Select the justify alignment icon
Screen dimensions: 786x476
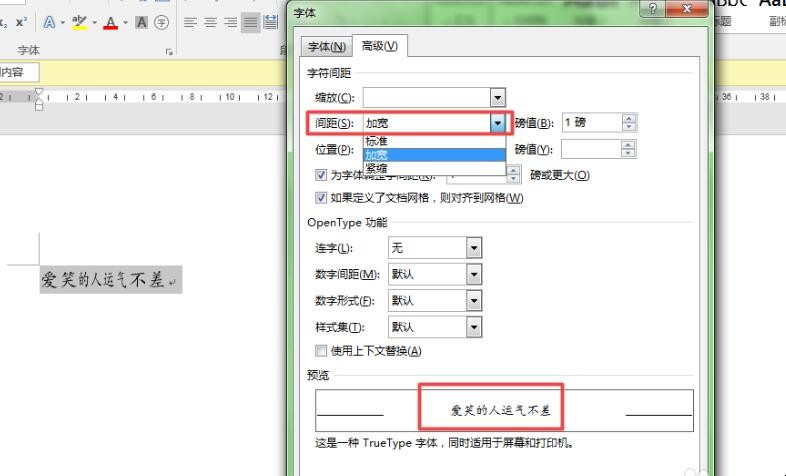click(250, 23)
